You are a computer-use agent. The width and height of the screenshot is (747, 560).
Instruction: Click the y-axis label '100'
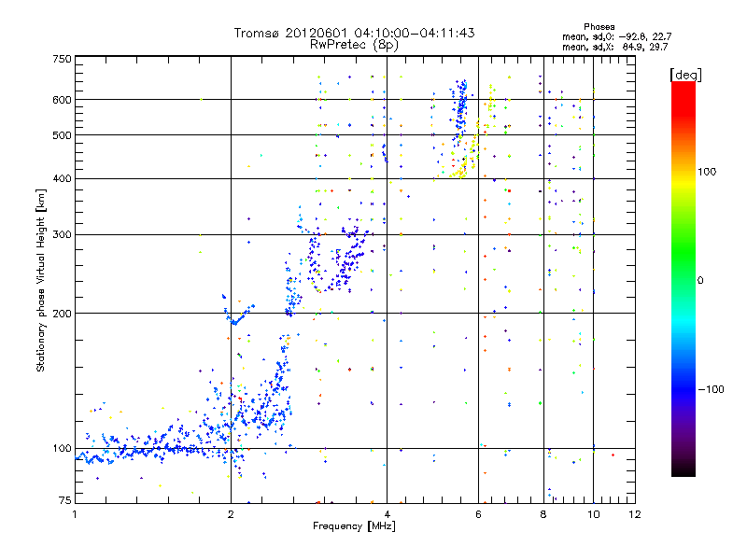[x=62, y=449]
